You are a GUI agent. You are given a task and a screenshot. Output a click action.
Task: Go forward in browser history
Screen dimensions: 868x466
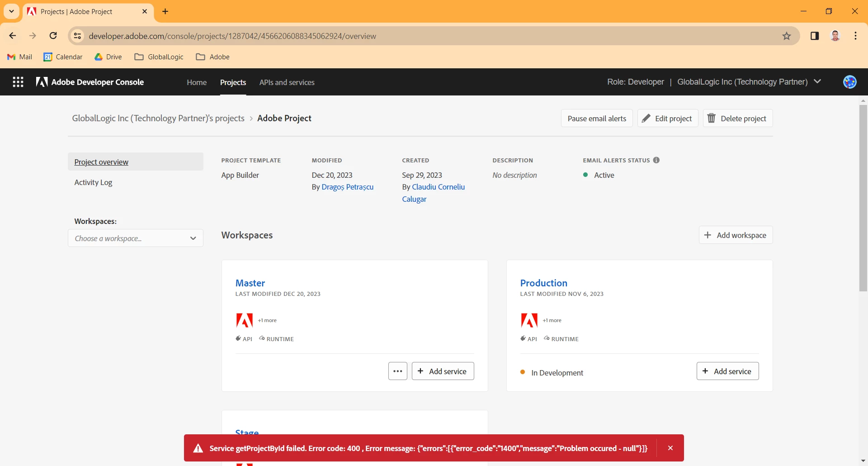[33, 36]
